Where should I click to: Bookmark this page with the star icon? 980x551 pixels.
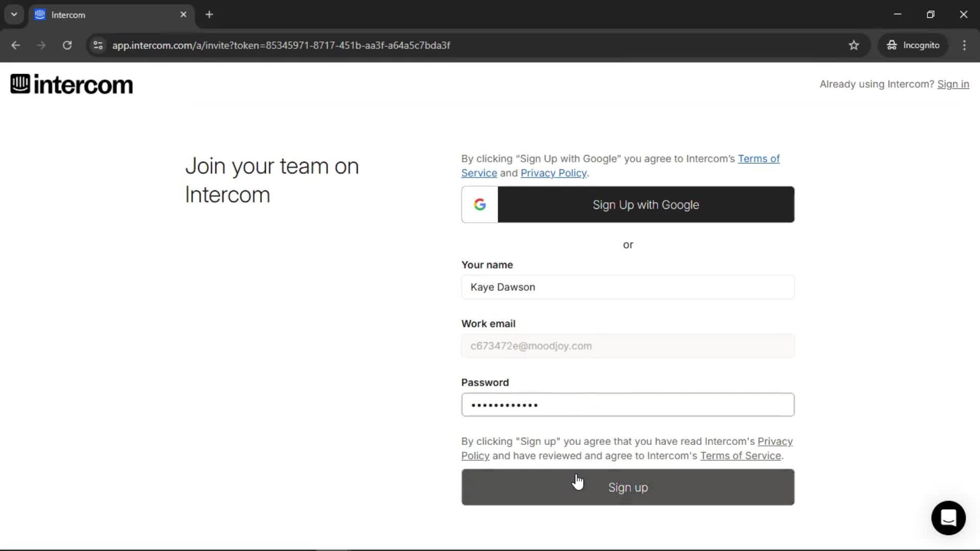tap(854, 45)
